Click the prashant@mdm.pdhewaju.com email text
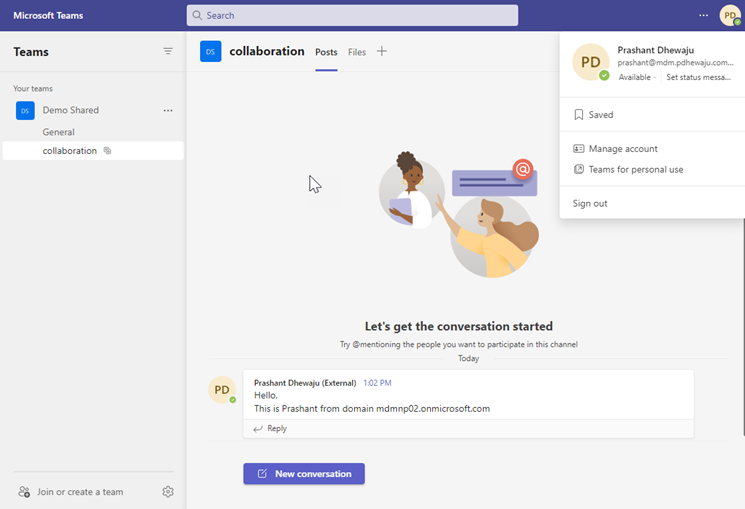 (x=675, y=63)
